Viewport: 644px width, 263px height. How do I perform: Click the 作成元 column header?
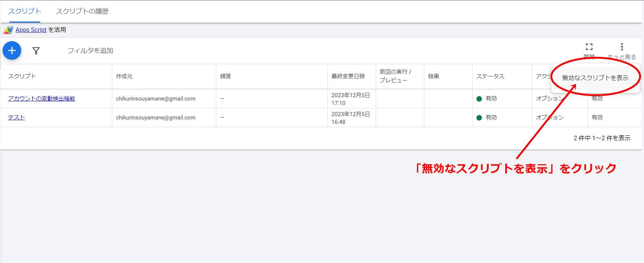[x=124, y=76]
